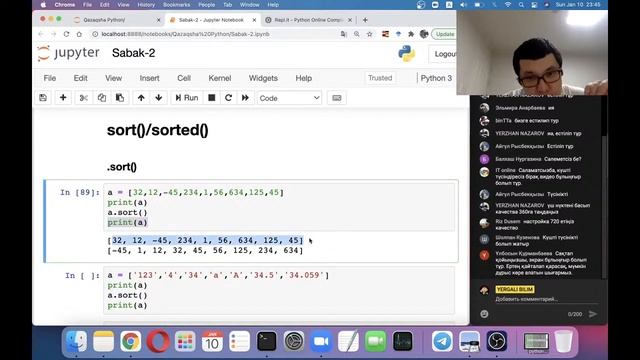640x360 pixels.
Task: Open a new Chrome tab
Action: click(365, 20)
